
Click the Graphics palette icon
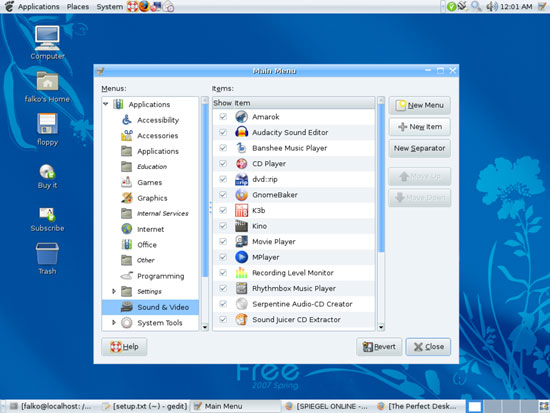[x=127, y=198]
